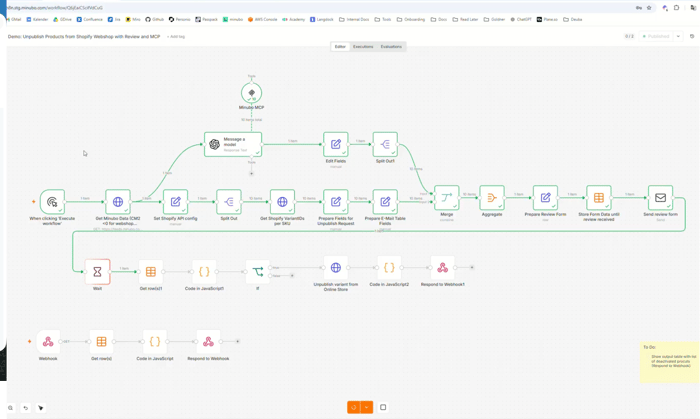Open the Evaluations tab

point(391,46)
